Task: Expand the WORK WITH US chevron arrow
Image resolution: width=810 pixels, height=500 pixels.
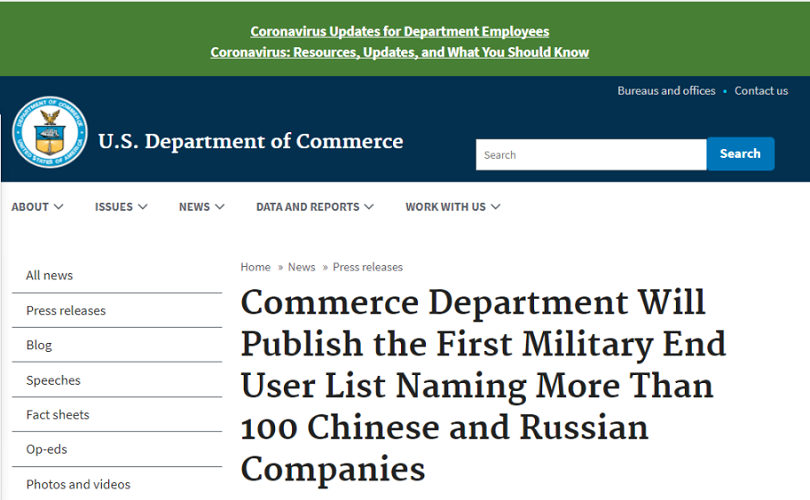Action: [x=495, y=207]
